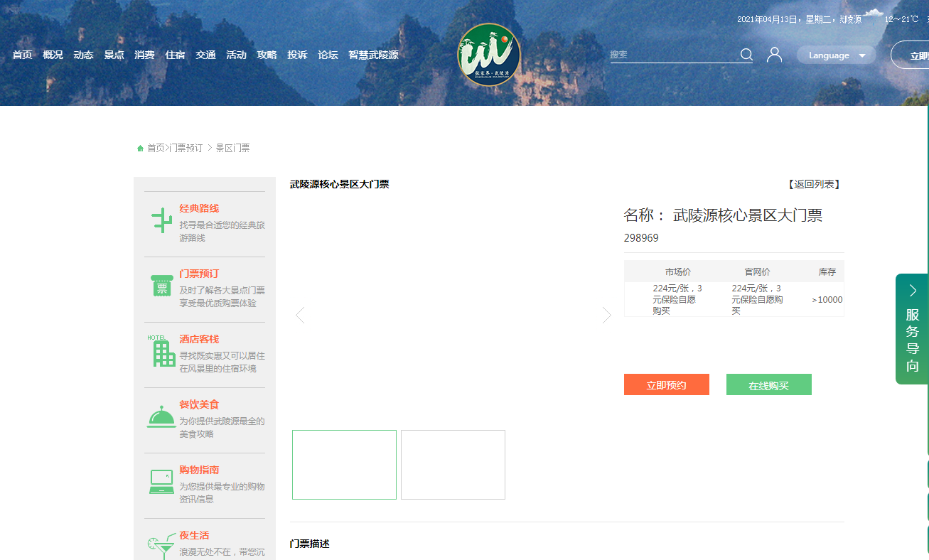Click the green 在线购买 button
929x560 pixels.
pos(769,384)
